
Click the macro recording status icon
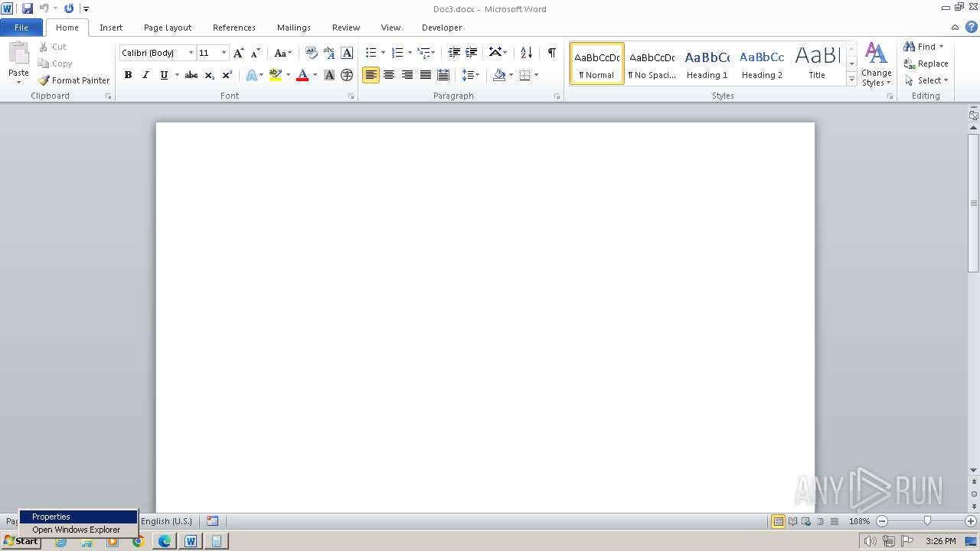coord(212,521)
